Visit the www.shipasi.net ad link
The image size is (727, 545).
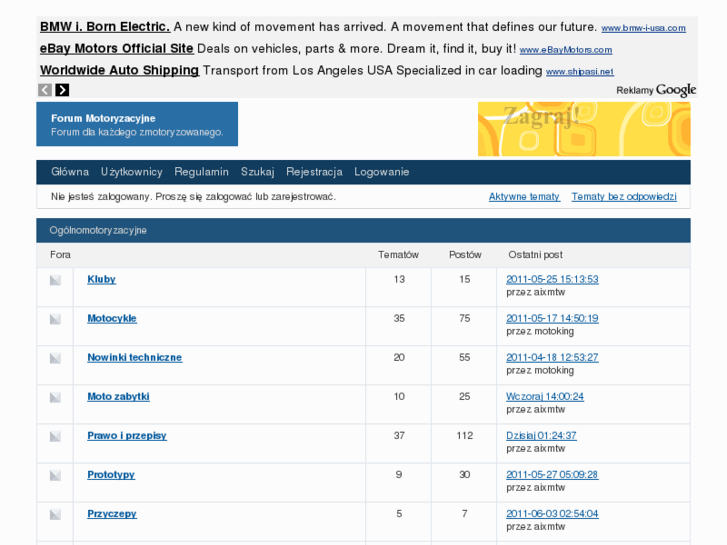[580, 72]
